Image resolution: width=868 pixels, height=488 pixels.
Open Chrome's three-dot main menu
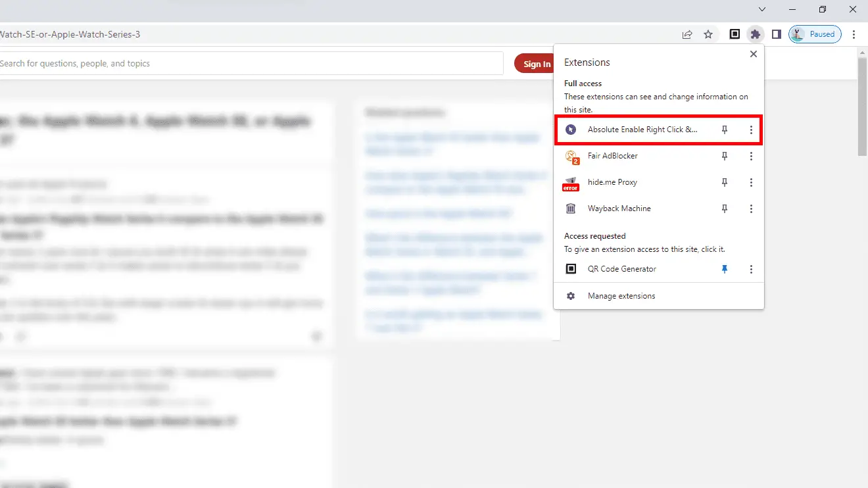(854, 34)
